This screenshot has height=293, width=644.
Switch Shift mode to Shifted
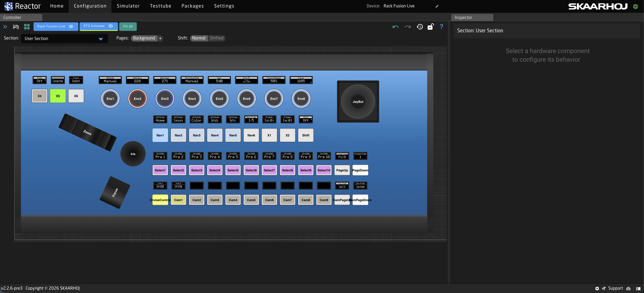click(x=217, y=38)
